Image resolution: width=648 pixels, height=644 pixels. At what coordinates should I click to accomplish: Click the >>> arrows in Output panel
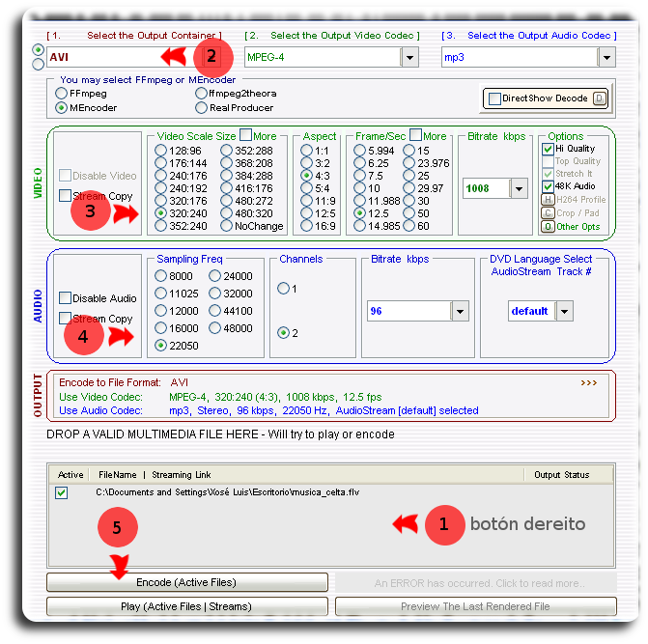click(589, 382)
